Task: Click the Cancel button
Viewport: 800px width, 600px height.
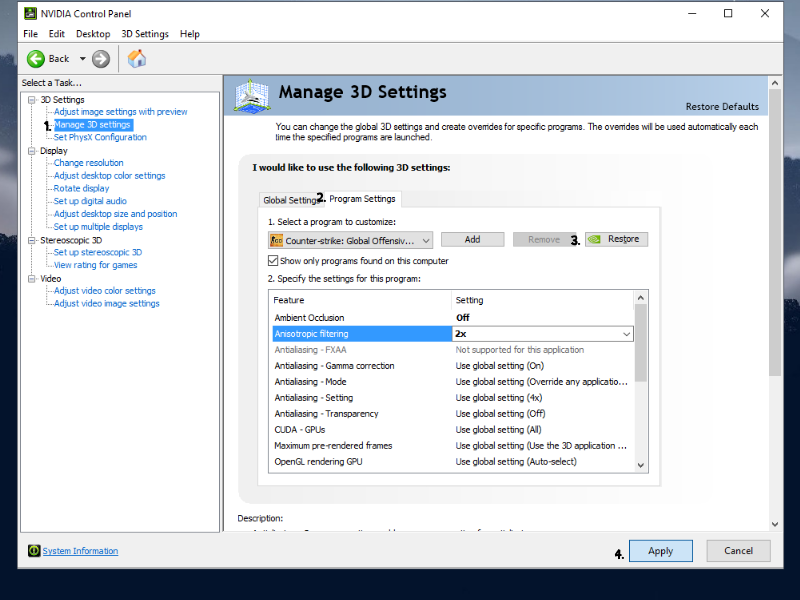Action: [x=738, y=551]
